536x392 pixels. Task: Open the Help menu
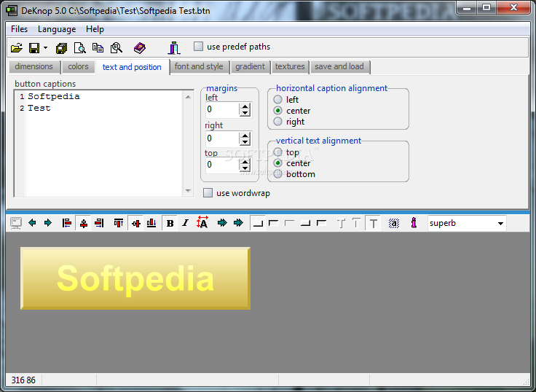(x=95, y=29)
